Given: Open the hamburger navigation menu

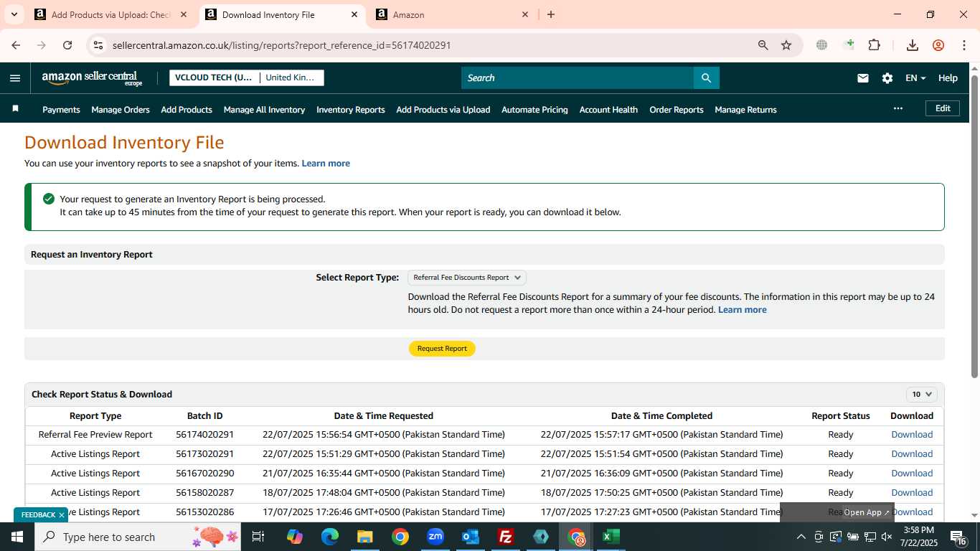Looking at the screenshot, I should pyautogui.click(x=15, y=78).
